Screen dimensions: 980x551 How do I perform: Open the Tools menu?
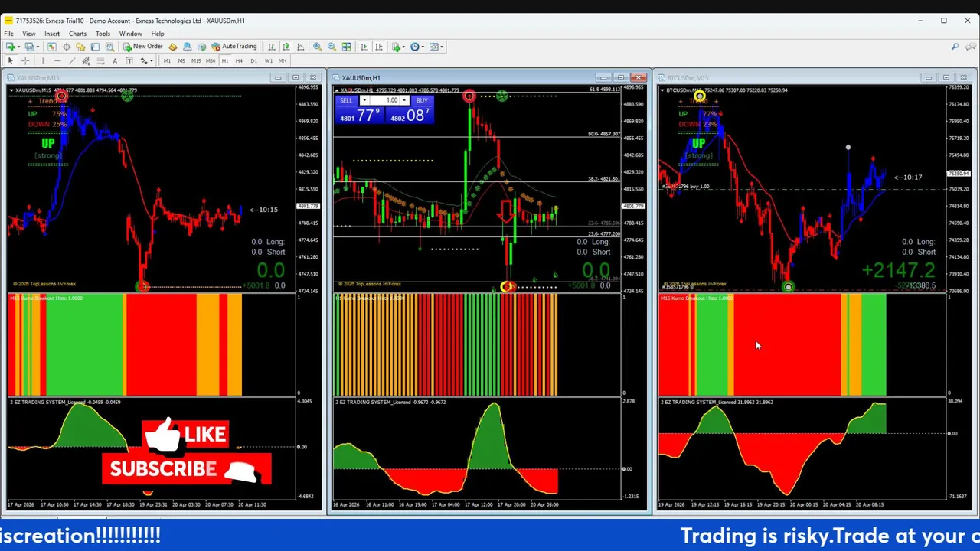coord(103,34)
